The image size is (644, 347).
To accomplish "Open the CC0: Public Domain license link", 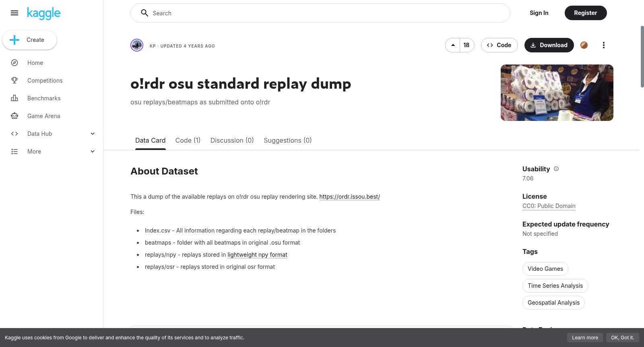I will [549, 206].
